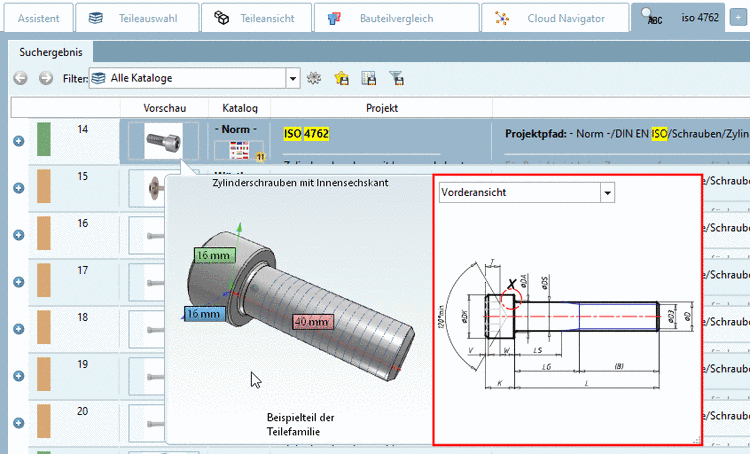Click the blue 16 mm dimension label
This screenshot has width=750, height=454.
pyautogui.click(x=204, y=314)
